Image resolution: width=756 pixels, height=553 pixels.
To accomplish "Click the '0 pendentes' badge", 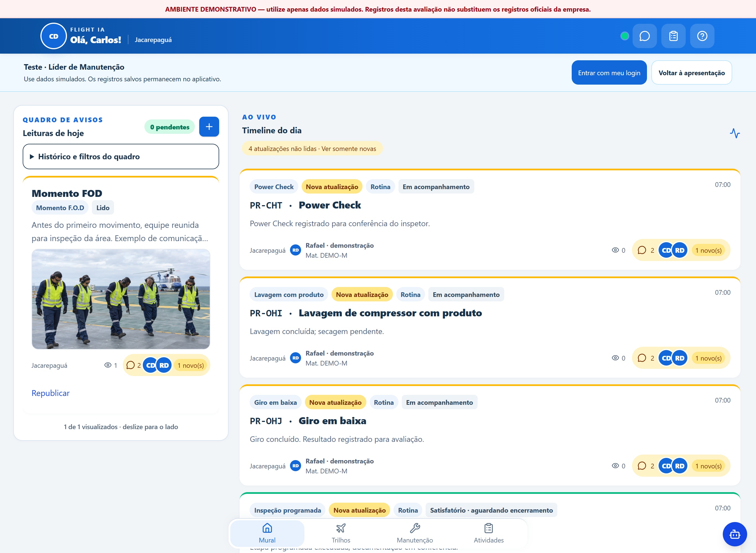I will point(169,127).
